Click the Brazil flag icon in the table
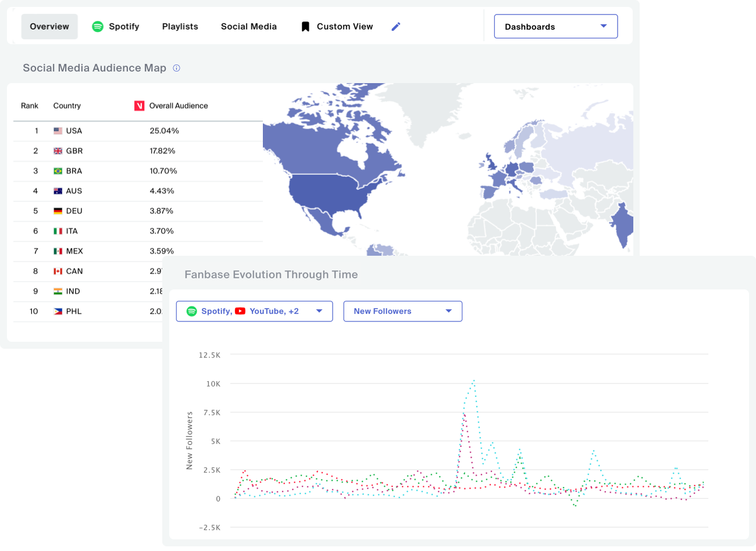This screenshot has width=756, height=551. coord(58,171)
